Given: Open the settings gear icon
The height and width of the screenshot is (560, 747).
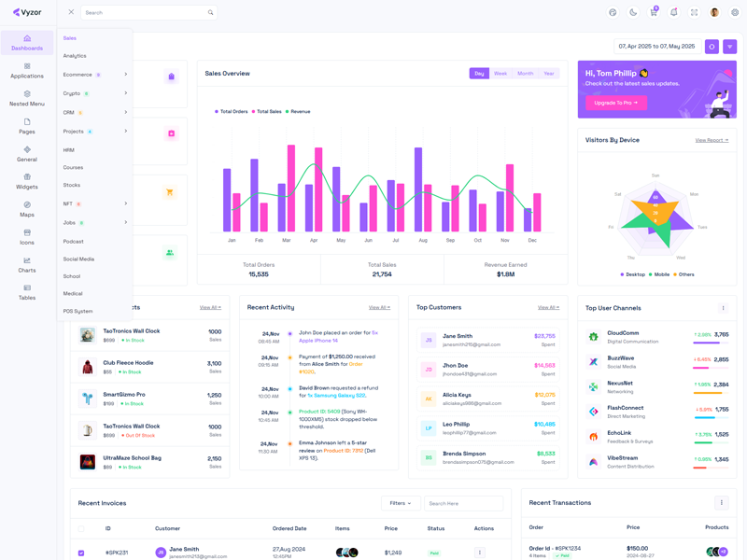Looking at the screenshot, I should 735,12.
